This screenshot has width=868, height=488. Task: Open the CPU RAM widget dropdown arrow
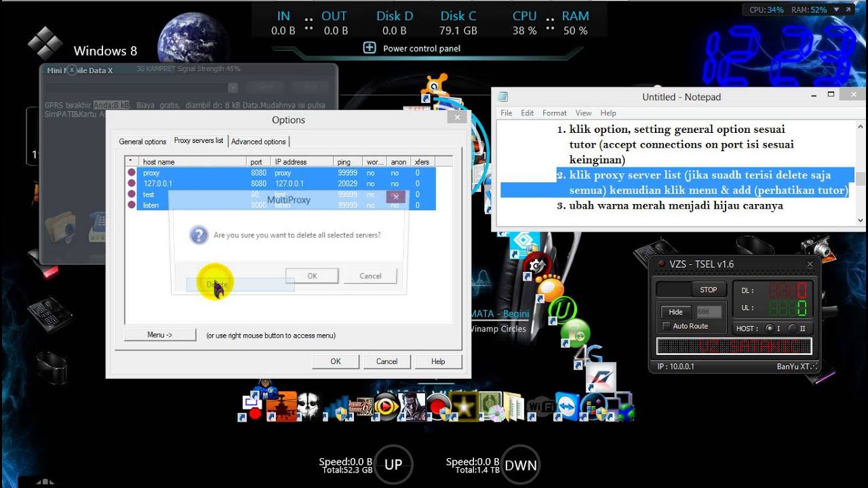pos(837,10)
